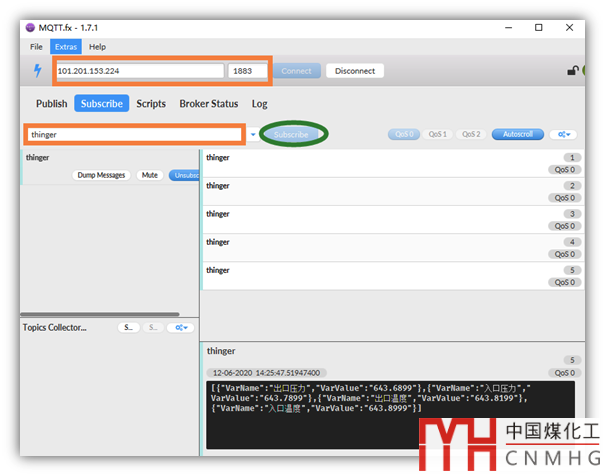Select QoS 0 subscription level

point(404,134)
